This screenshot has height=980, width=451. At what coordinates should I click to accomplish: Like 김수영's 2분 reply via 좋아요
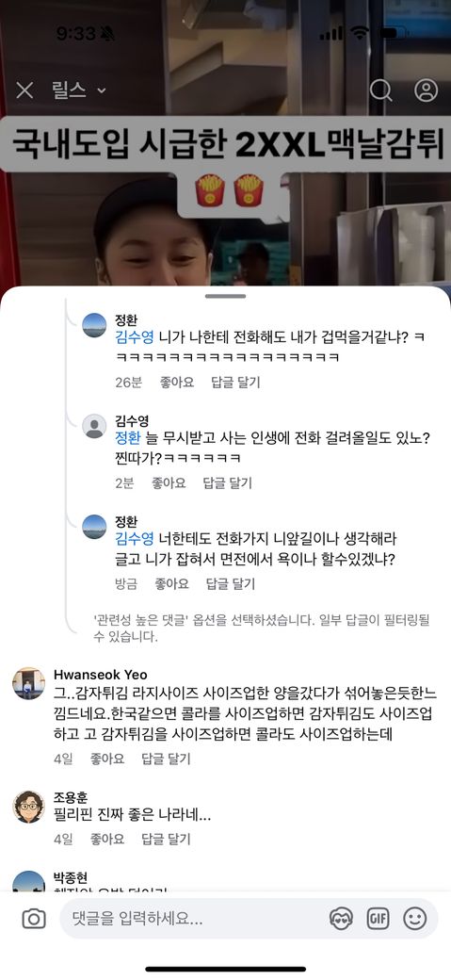tap(169, 482)
